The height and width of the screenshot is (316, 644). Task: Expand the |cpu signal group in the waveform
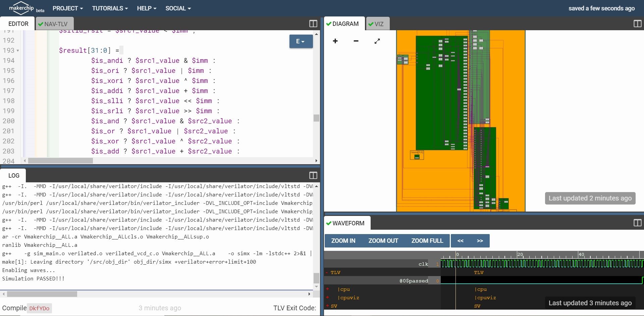(327, 289)
